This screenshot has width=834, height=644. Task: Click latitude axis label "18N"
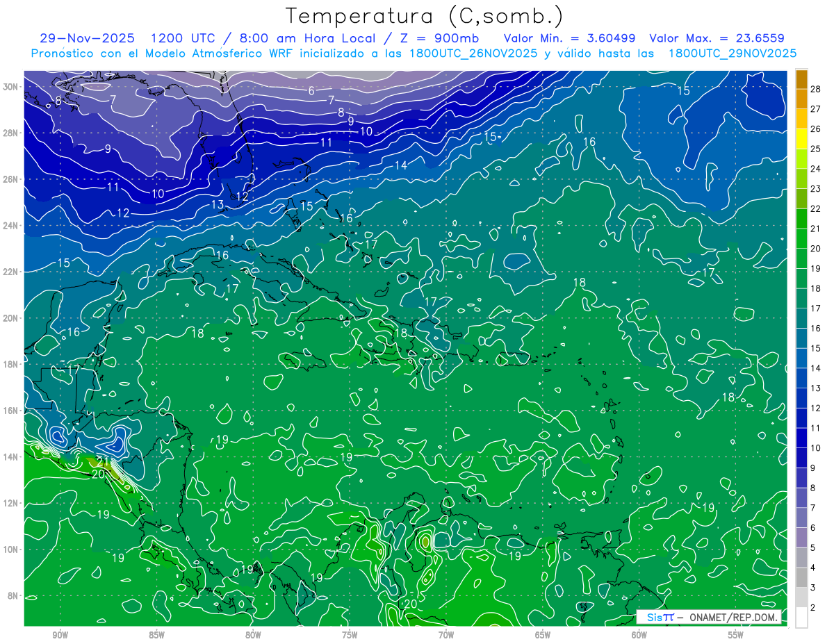(x=11, y=364)
